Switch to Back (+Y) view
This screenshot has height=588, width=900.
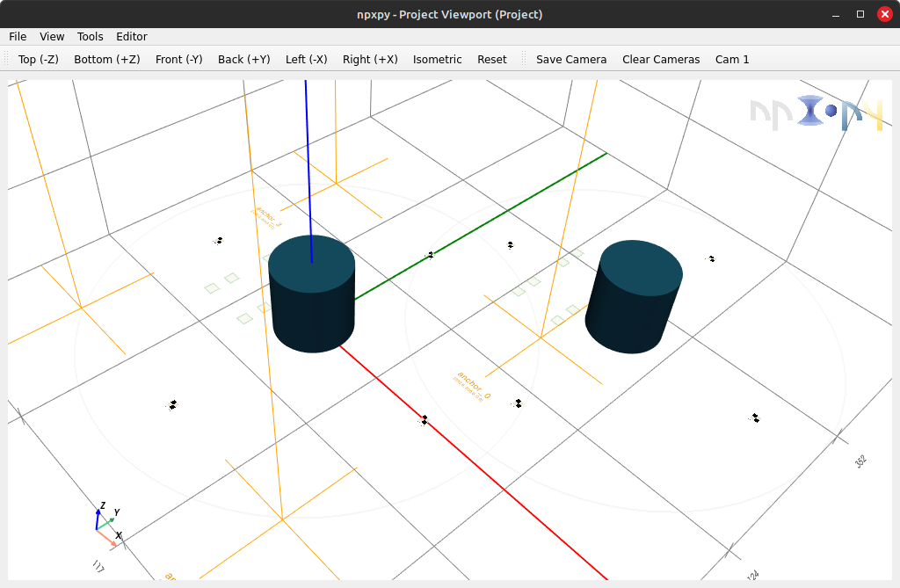tap(243, 60)
